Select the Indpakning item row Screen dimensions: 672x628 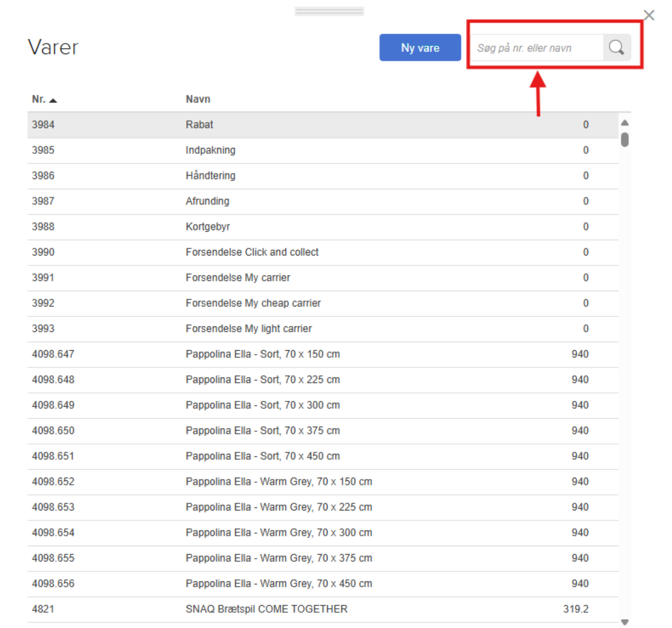point(210,150)
